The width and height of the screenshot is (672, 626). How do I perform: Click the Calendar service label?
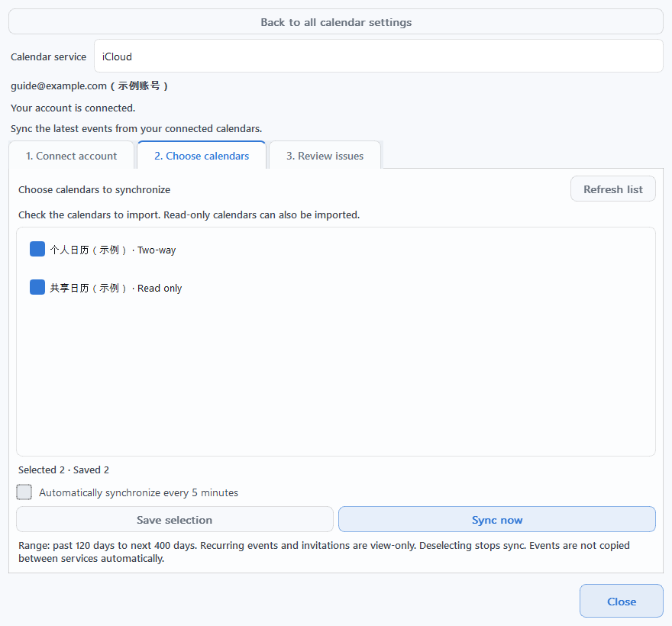(48, 56)
